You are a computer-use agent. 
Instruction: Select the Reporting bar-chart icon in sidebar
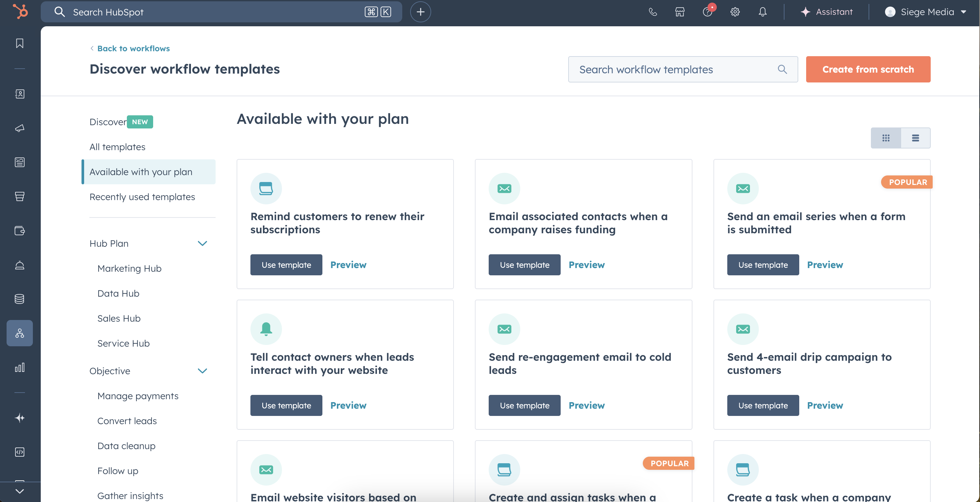pyautogui.click(x=19, y=367)
